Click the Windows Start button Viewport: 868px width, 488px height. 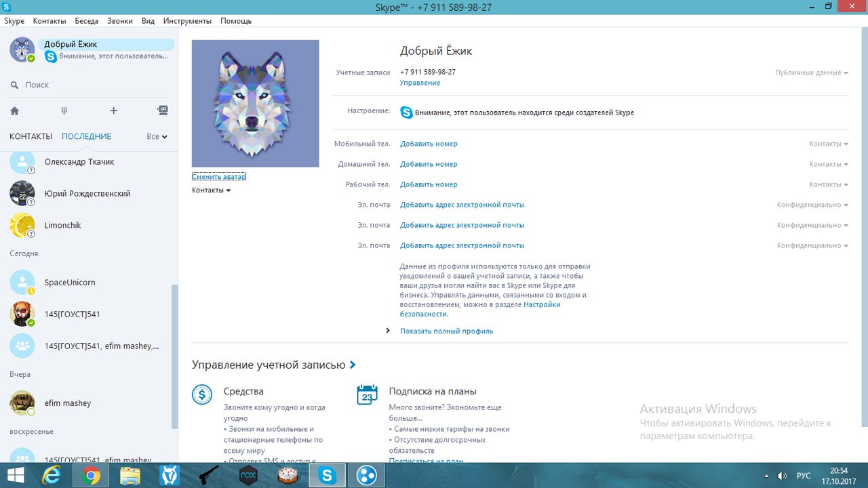pos(15,476)
